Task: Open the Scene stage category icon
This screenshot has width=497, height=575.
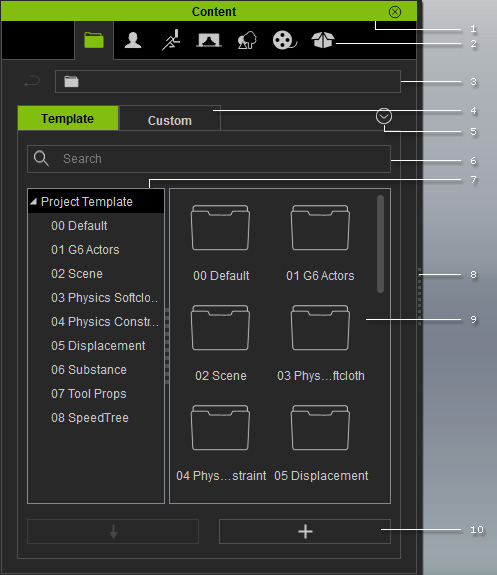Action: tap(209, 40)
